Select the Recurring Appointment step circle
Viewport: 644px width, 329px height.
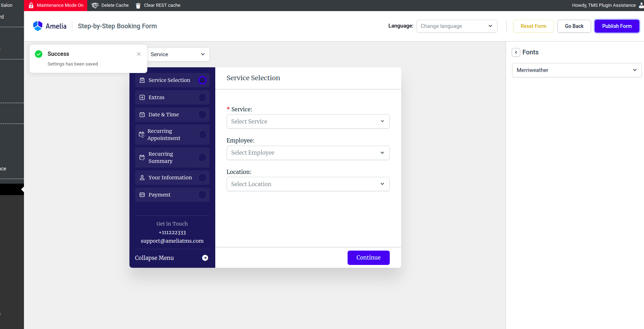(x=202, y=135)
